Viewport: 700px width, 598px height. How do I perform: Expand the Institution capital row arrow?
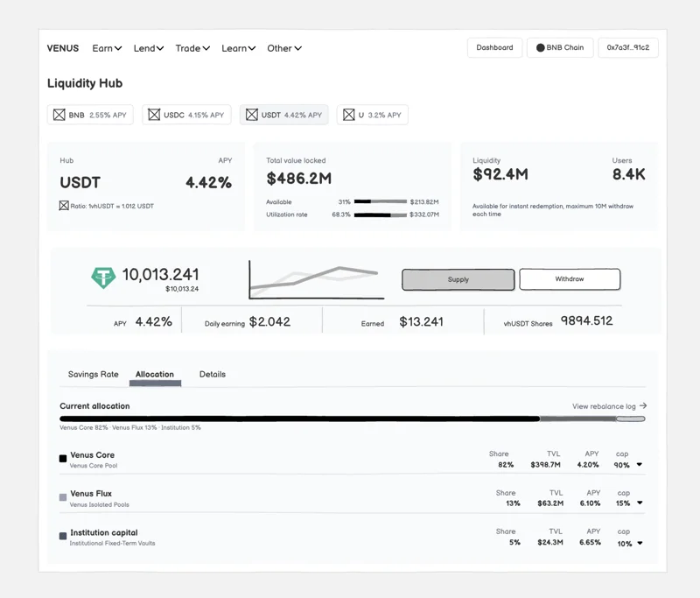pos(640,543)
